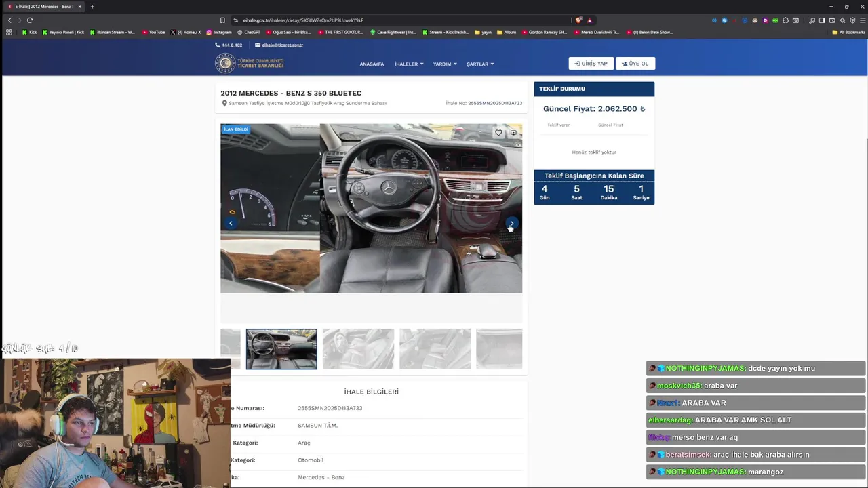
Task: Click the VPN shield icon in toolbar
Action: coord(852,20)
